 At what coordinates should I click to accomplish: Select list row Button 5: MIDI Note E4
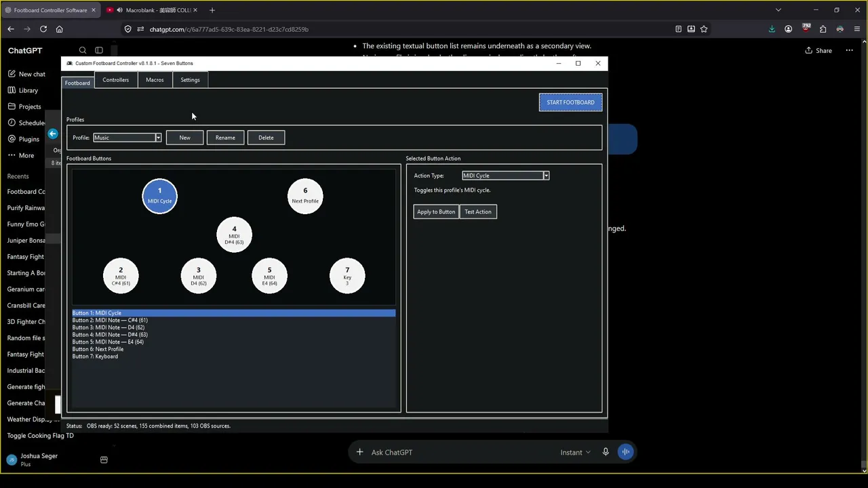pyautogui.click(x=233, y=342)
